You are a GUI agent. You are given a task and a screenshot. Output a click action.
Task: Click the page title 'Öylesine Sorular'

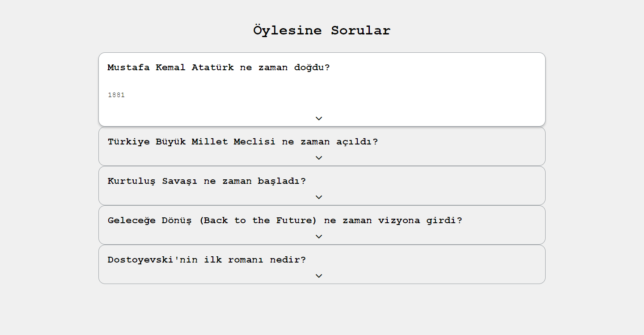322,30
